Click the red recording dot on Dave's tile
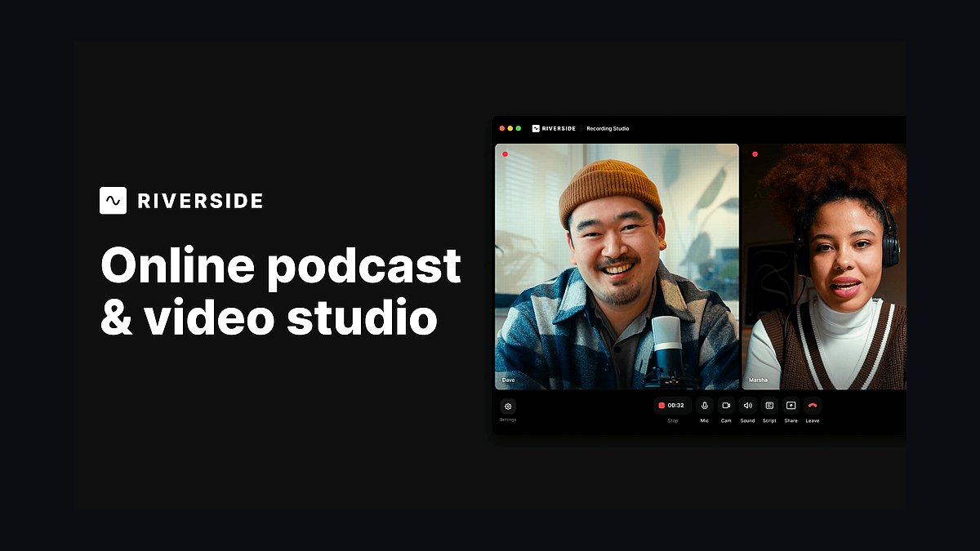The width and height of the screenshot is (980, 551). pos(505,153)
